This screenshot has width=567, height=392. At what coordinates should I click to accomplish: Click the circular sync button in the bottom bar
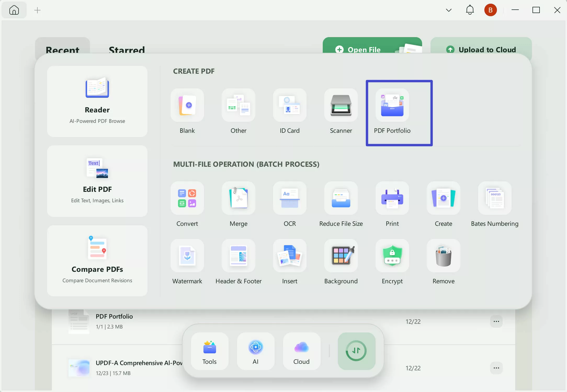356,351
